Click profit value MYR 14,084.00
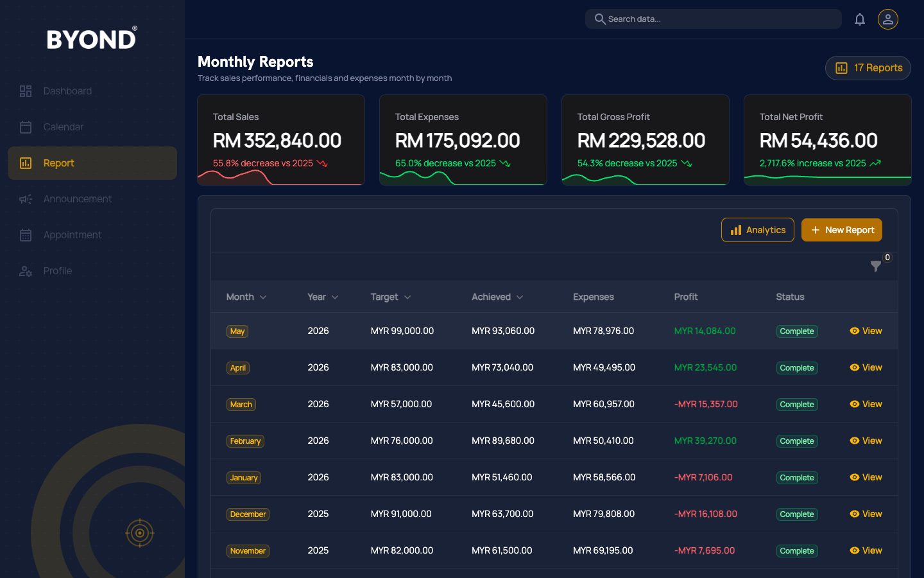The image size is (924, 578). click(705, 331)
